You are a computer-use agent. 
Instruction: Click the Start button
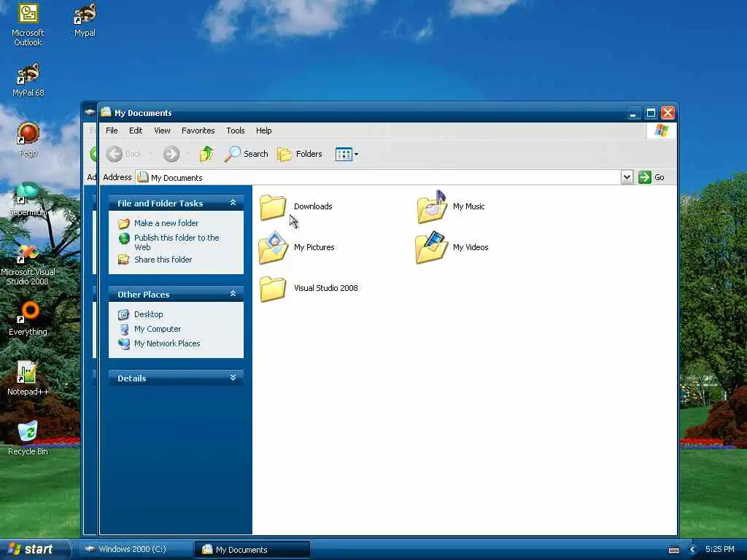pyautogui.click(x=35, y=550)
